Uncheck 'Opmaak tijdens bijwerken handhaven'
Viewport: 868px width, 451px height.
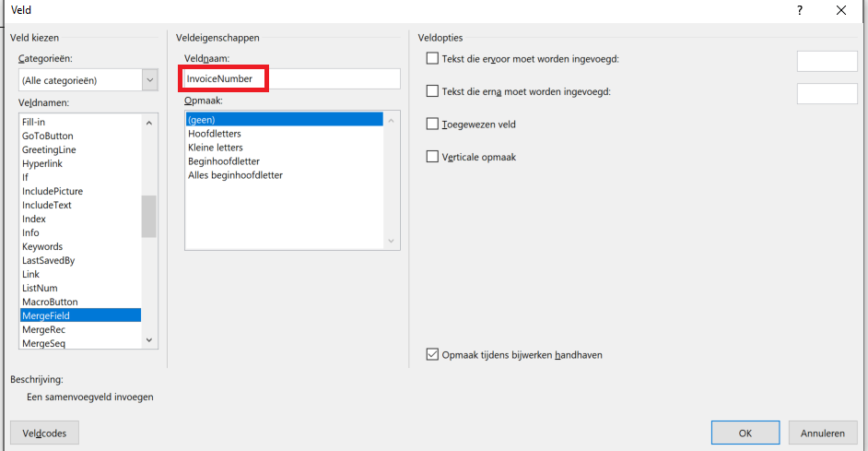[432, 354]
